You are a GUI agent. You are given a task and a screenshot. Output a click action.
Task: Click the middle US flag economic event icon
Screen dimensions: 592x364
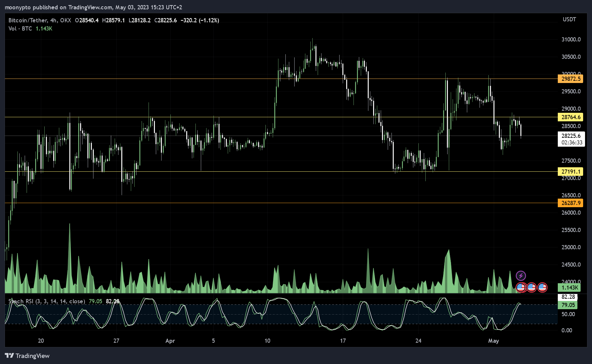pos(532,287)
